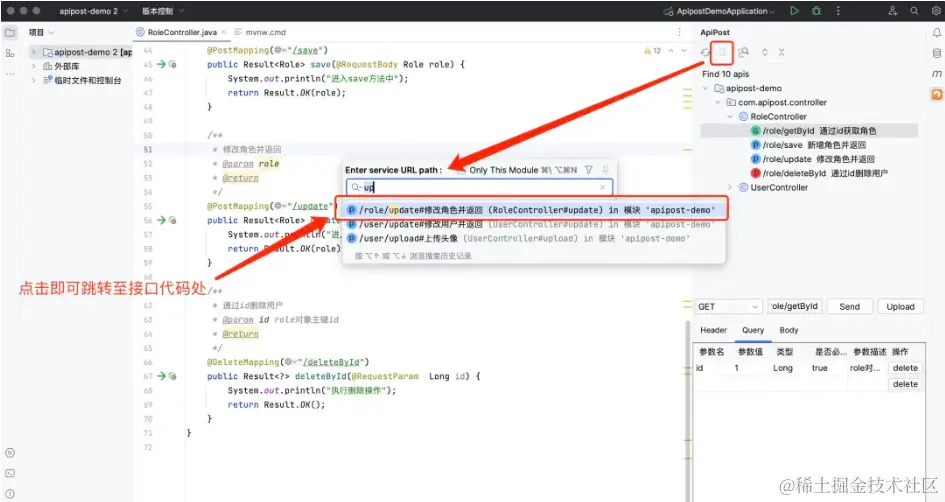This screenshot has width=945, height=502.
Task: Open the Query tab in request panel
Action: [753, 330]
